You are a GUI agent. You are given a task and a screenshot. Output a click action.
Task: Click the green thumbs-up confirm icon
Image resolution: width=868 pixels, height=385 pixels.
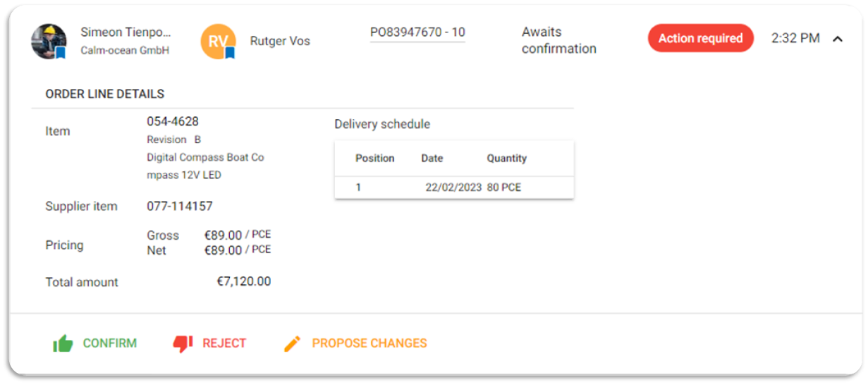(x=63, y=343)
